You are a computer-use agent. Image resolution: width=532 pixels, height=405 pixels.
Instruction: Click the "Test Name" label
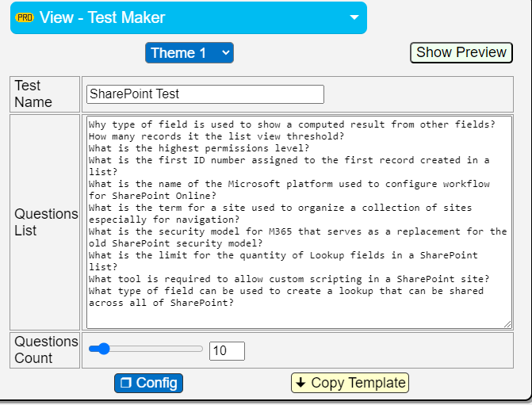(33, 94)
